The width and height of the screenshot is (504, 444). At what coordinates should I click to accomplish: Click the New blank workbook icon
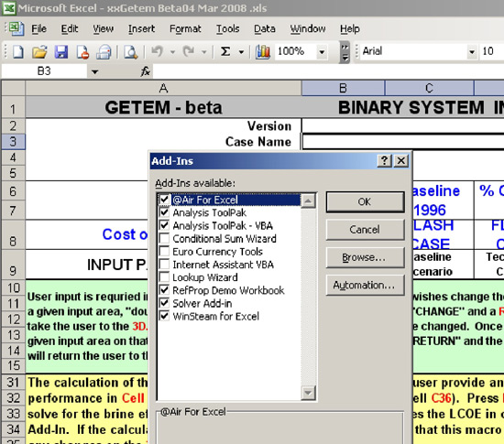18,51
